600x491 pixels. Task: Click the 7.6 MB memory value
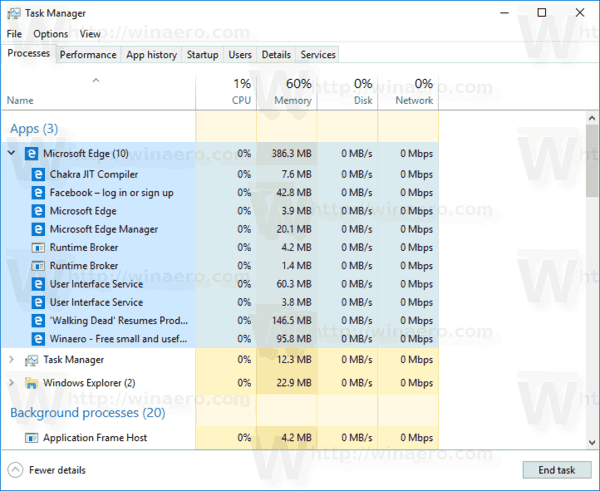point(297,175)
